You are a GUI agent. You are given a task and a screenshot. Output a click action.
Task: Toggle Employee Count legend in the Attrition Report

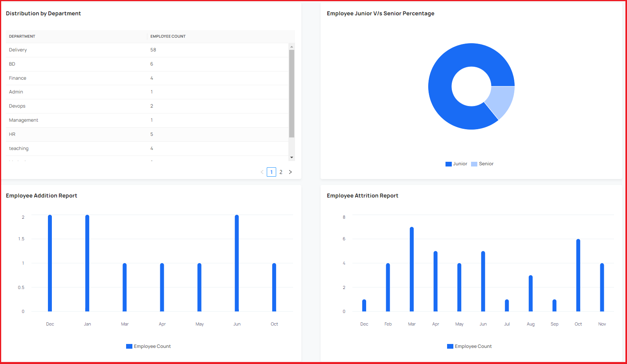point(469,346)
